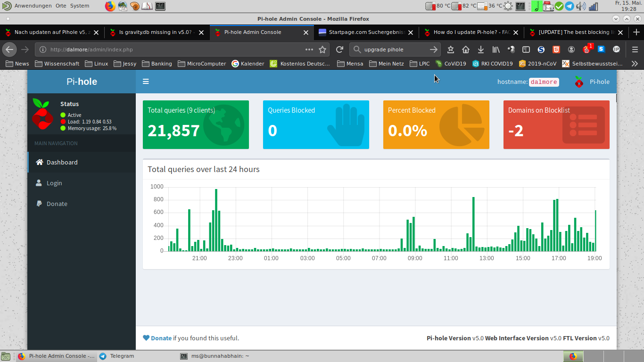Open the Downloads toolbar icon
644x362 pixels.
coord(481,49)
